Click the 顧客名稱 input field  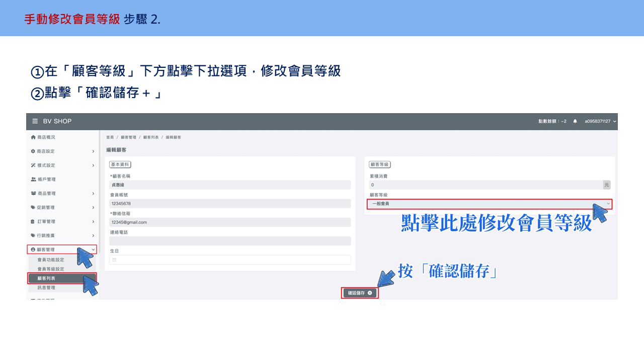[230, 185]
